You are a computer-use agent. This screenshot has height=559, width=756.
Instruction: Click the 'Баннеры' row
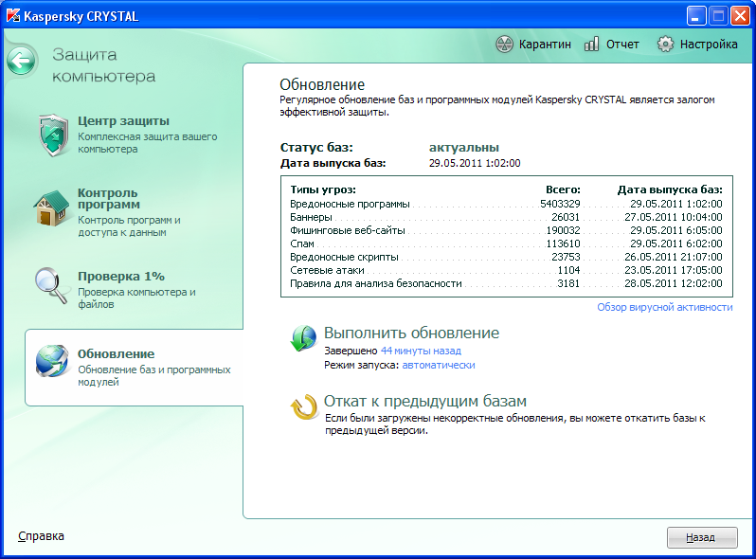pyautogui.click(x=506, y=217)
